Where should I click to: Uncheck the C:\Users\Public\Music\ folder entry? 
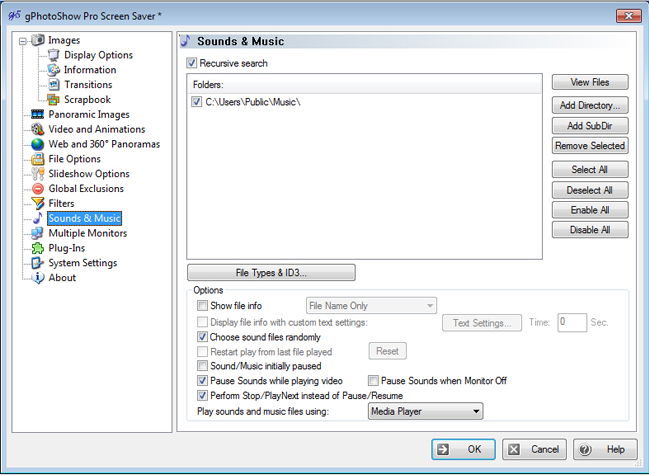point(196,102)
